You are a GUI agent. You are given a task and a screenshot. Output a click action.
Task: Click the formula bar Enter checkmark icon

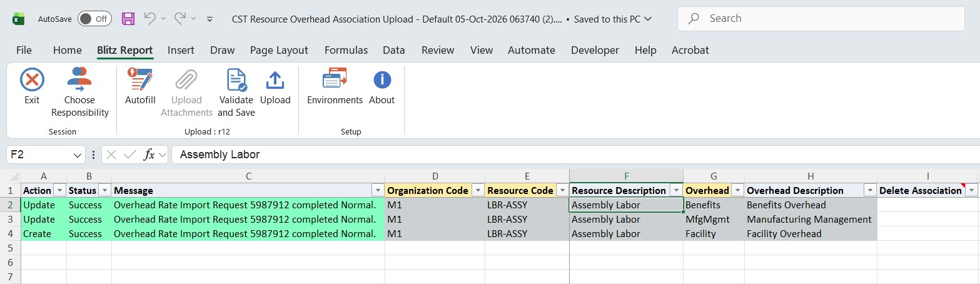coord(130,155)
